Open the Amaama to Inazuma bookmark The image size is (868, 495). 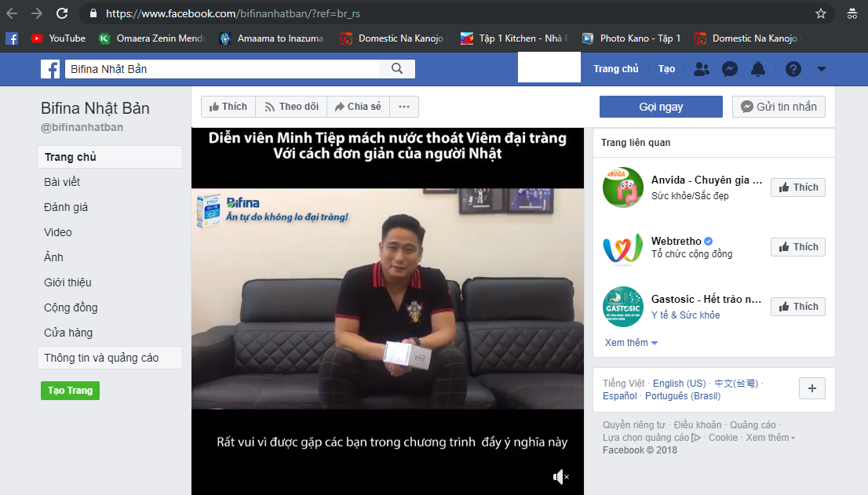tap(272, 38)
